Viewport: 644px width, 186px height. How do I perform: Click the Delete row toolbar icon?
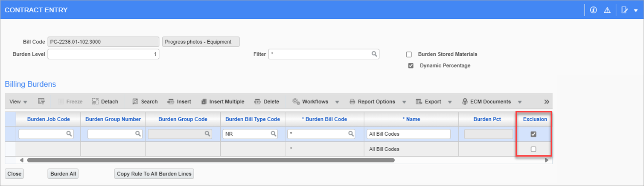point(257,102)
